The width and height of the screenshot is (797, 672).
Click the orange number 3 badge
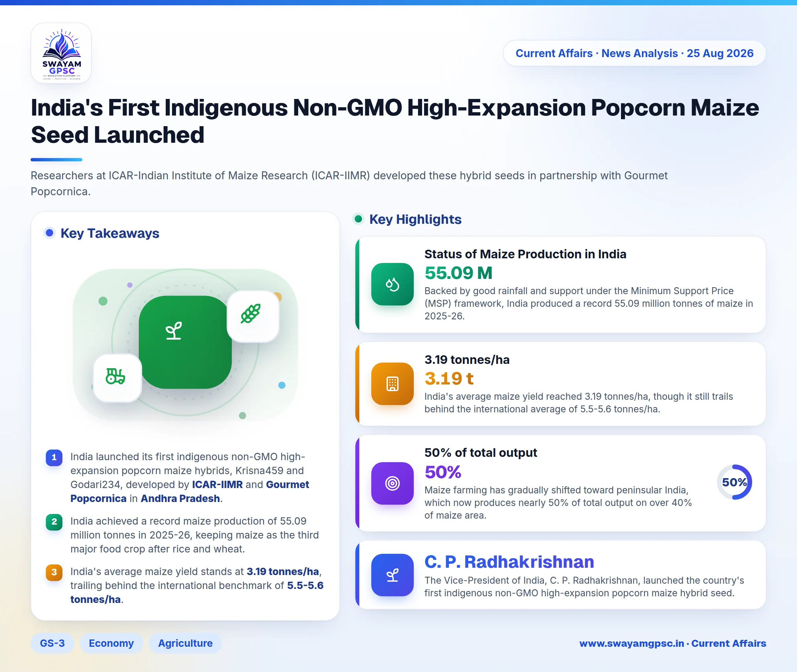click(54, 572)
